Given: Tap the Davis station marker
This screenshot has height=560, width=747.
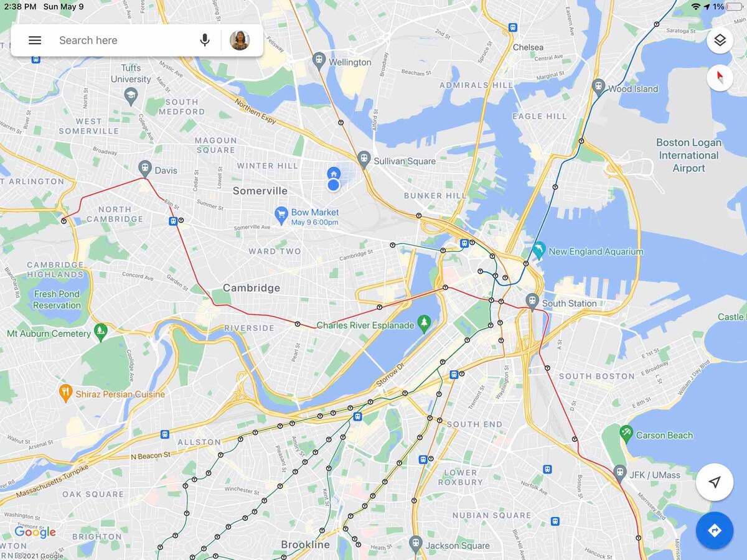Looking at the screenshot, I should pos(145,169).
